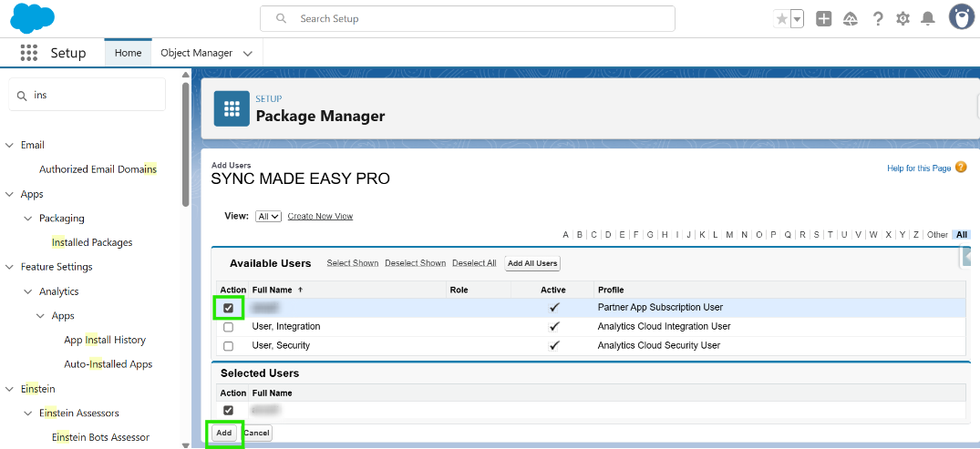980x449 pixels.
Task: Open the Setup gear icon
Action: click(x=903, y=18)
